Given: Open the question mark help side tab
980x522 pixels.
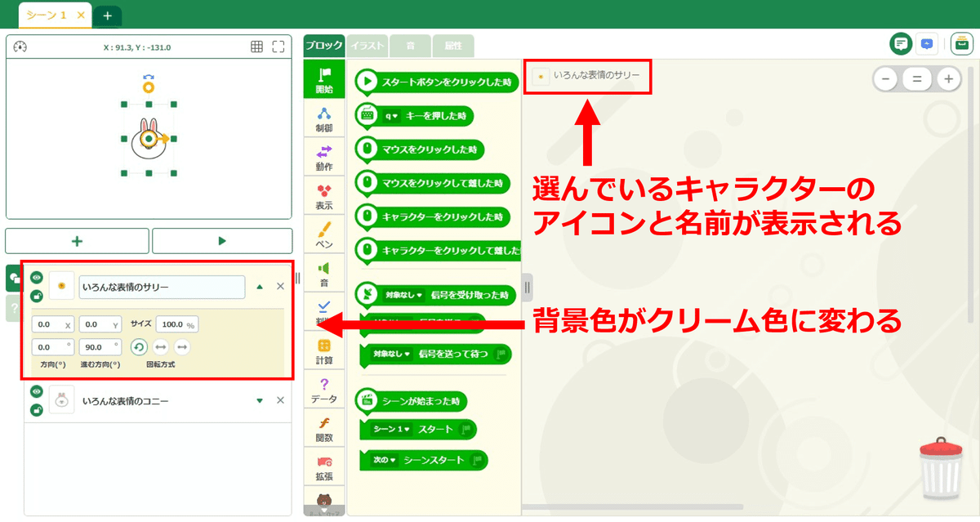Looking at the screenshot, I should point(13,309).
